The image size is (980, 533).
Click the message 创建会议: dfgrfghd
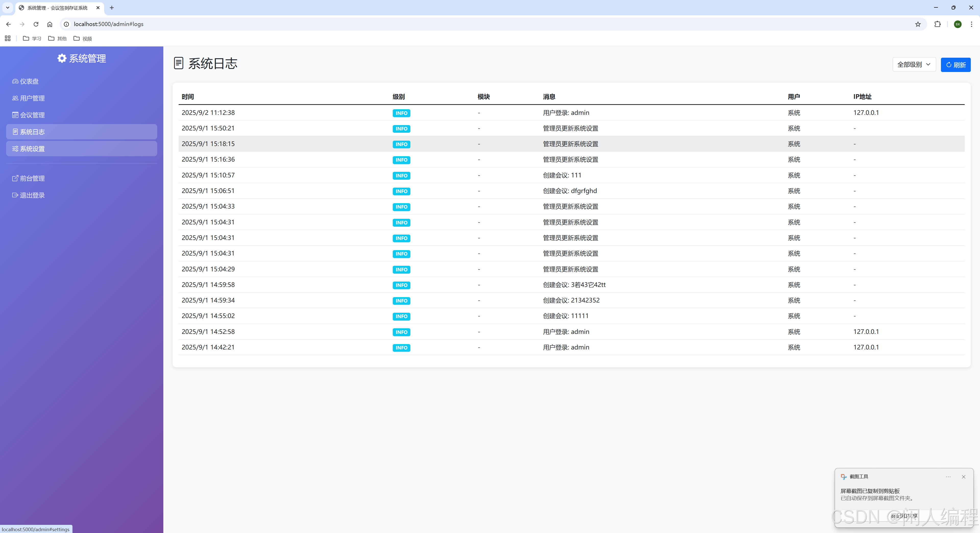tap(570, 191)
